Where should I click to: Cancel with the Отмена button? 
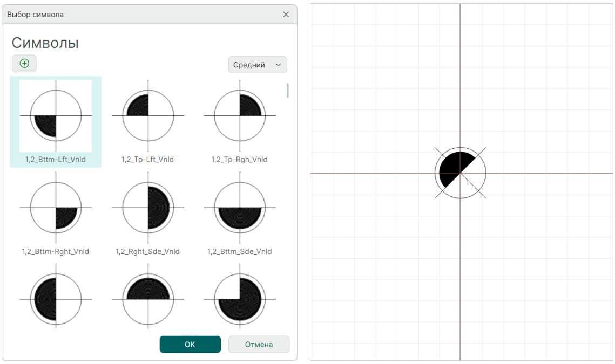pos(259,345)
